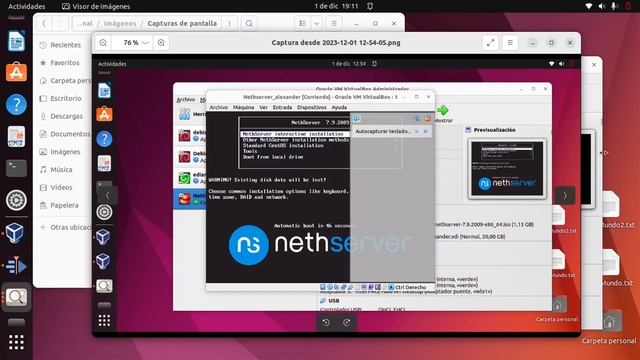
Task: Open Visor de imágenes app menu
Action: pos(96,6)
